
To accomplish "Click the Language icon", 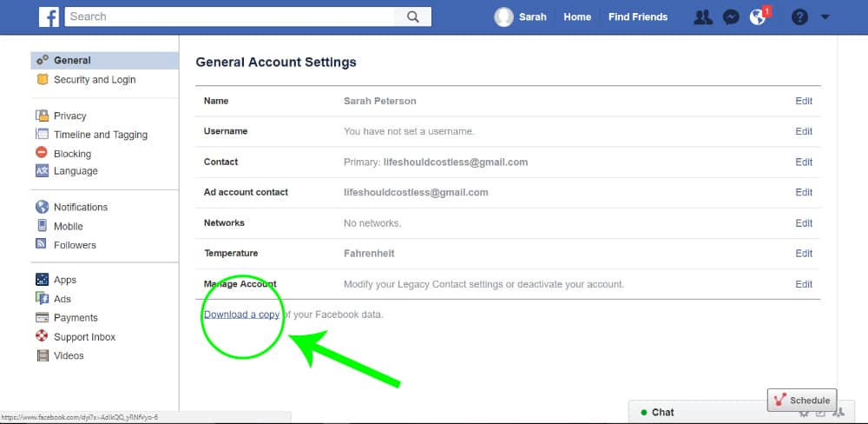I will tap(42, 170).
